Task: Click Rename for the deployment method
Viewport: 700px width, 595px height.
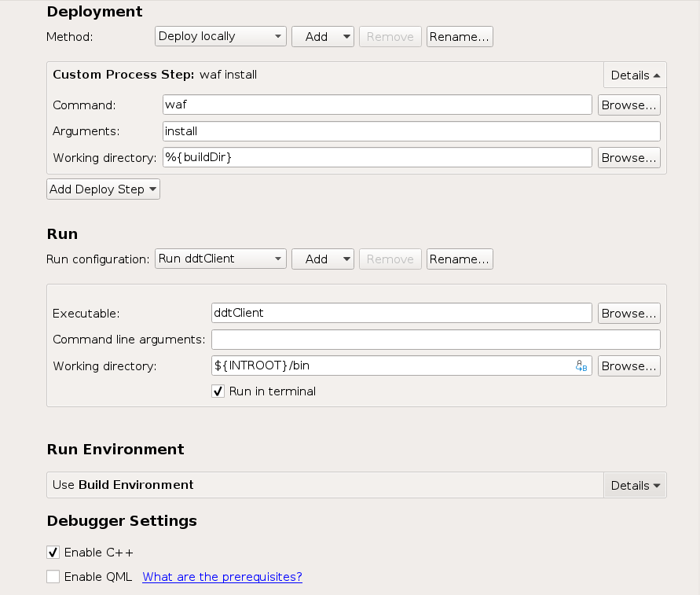Action: coord(460,37)
